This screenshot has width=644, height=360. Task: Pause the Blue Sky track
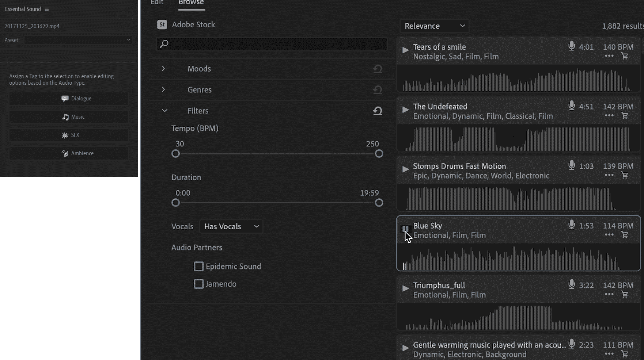pos(405,229)
